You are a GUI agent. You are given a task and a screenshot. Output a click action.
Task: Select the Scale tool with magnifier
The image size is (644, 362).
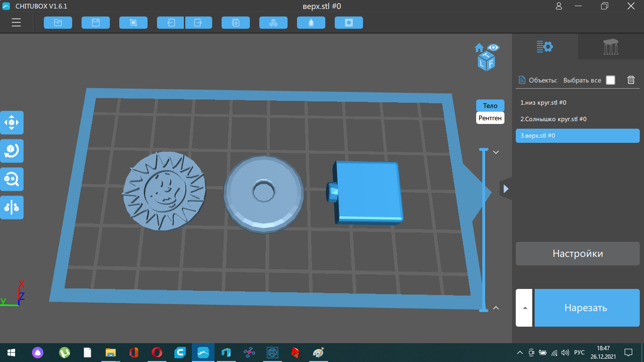click(12, 179)
